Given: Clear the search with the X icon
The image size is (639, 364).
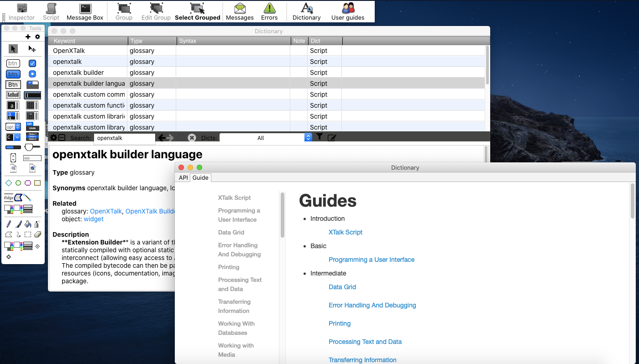Looking at the screenshot, I should tap(192, 138).
